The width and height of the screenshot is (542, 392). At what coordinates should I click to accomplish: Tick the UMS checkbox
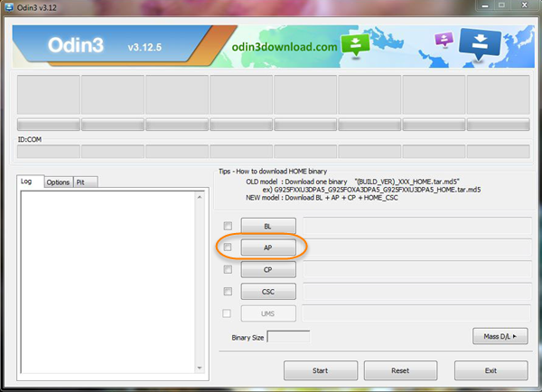click(227, 313)
